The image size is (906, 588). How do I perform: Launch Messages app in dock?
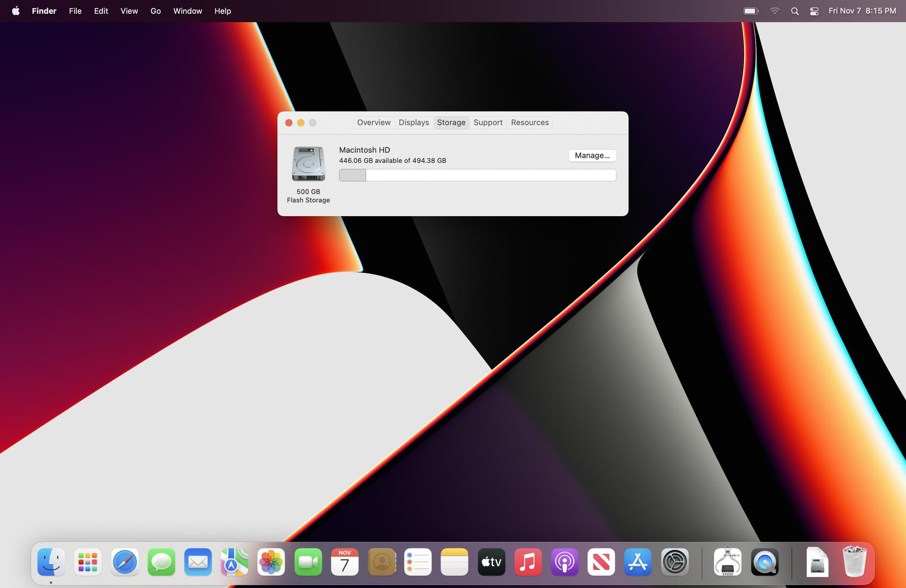[x=161, y=562]
